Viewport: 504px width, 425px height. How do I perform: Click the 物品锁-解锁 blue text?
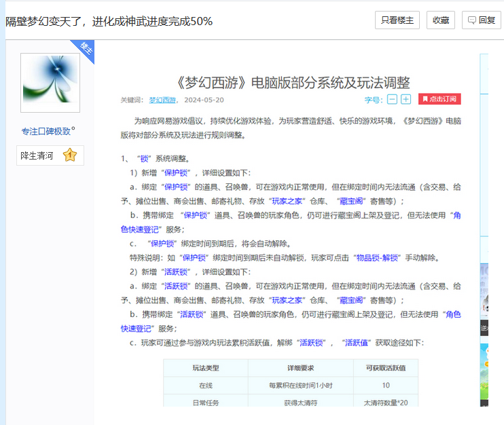tap(376, 257)
